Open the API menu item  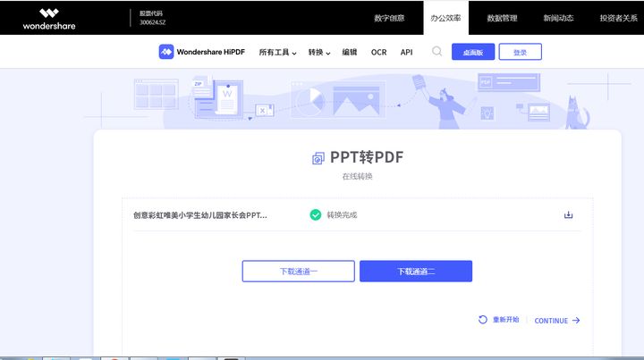[x=407, y=53]
